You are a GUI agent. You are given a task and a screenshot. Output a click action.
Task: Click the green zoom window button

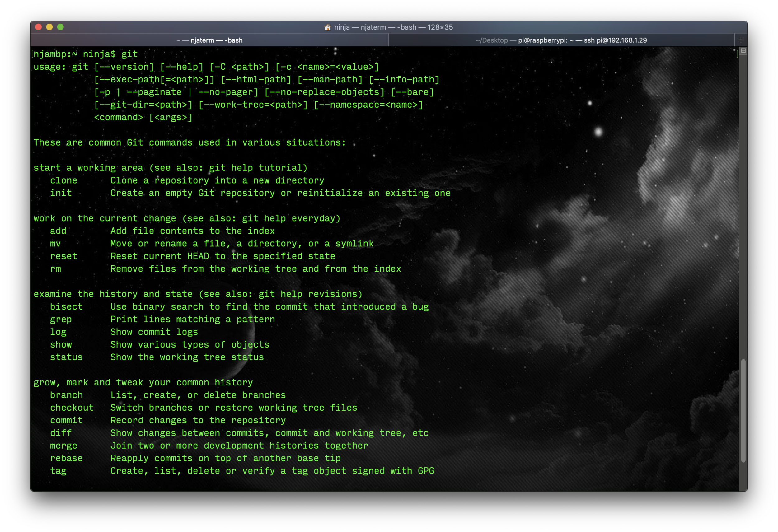point(61,27)
